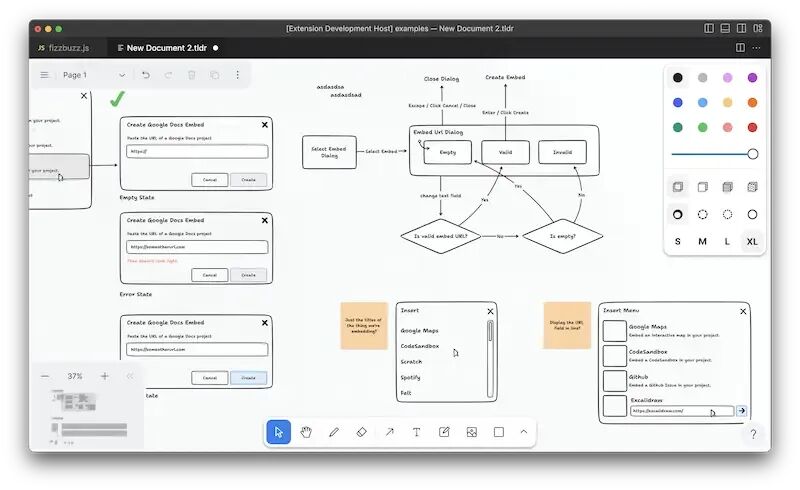This screenshot has height=490, width=800.
Task: Click the Duplicate icon
Action: pos(215,75)
